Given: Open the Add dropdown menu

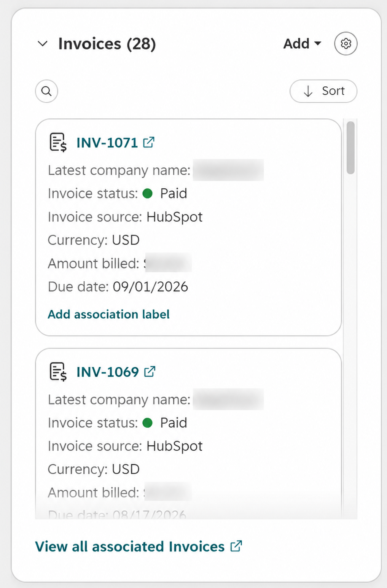Looking at the screenshot, I should click(x=302, y=44).
